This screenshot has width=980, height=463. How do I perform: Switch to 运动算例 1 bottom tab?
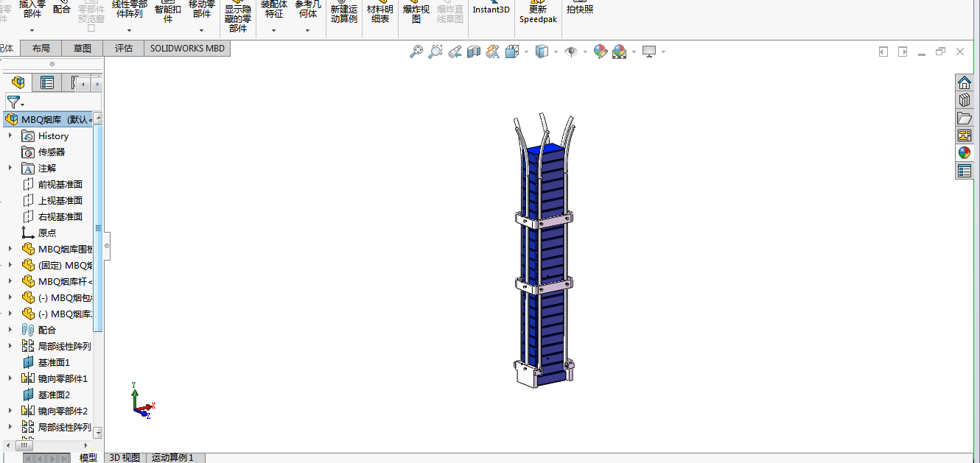(173, 457)
